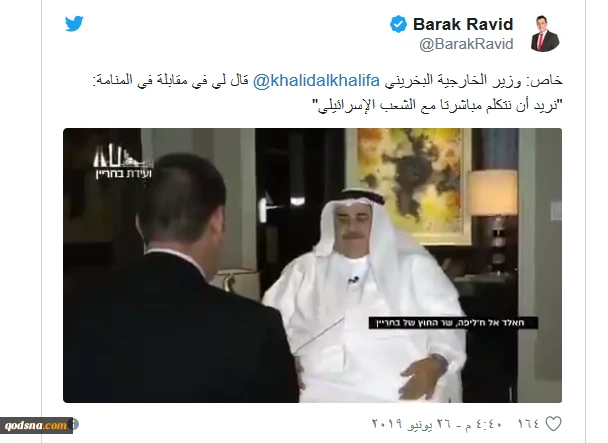This screenshot has width=608, height=443.
Task: Play the embedded interview video
Action: coord(313,265)
